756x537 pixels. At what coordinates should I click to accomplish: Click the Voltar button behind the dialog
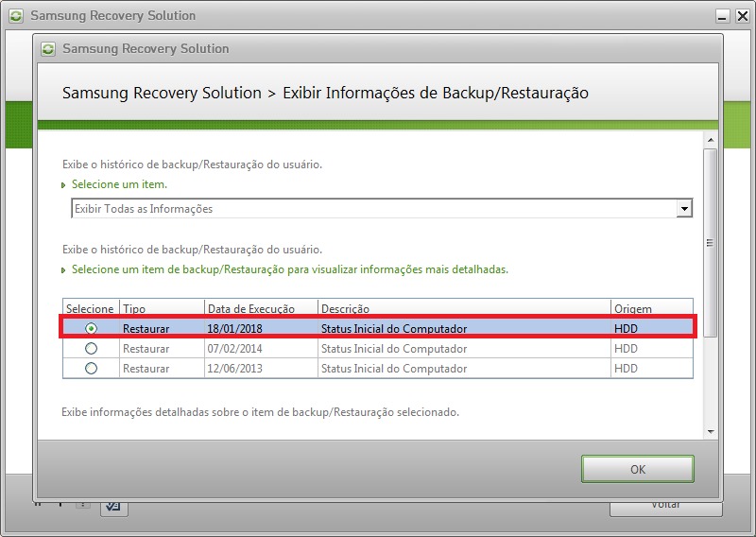(x=666, y=508)
